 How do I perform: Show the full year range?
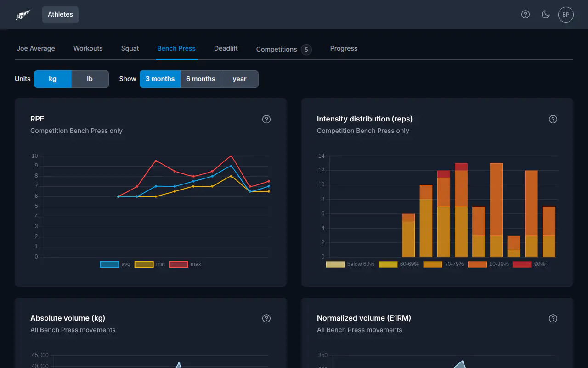240,79
